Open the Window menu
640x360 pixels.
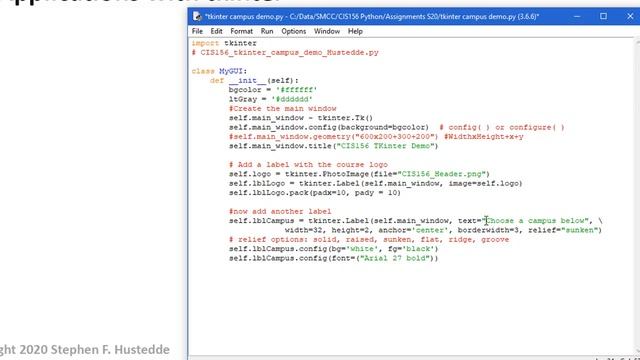327,31
